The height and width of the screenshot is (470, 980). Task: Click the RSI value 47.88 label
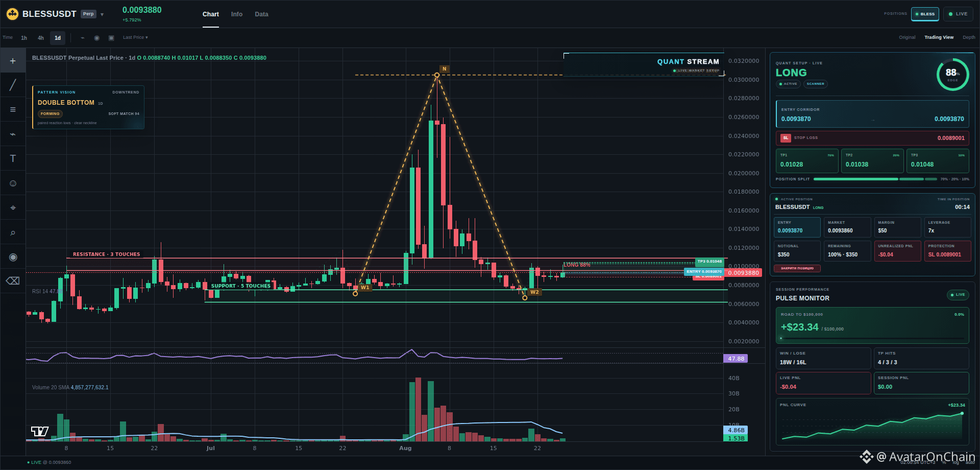click(736, 359)
